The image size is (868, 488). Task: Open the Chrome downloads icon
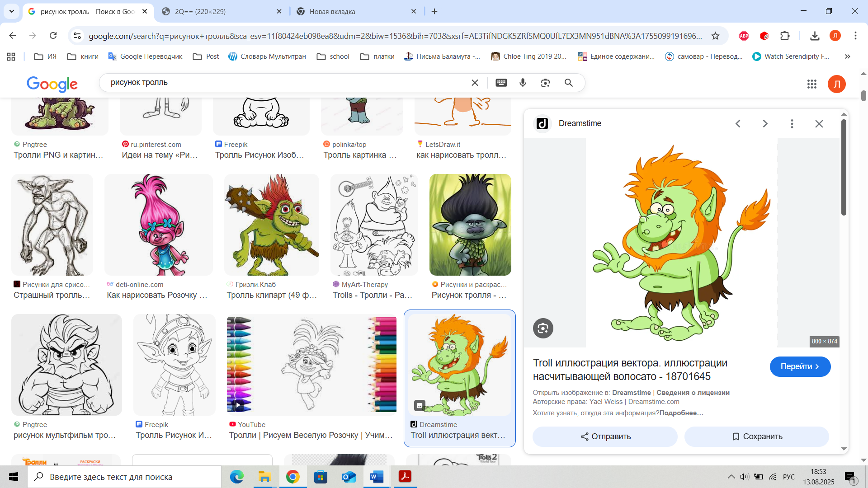(x=815, y=36)
